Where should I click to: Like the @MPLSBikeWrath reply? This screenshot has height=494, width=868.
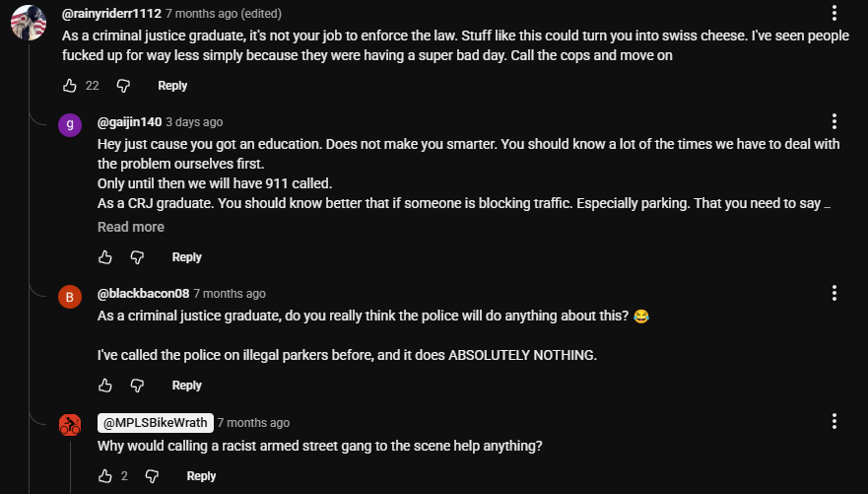click(105, 476)
